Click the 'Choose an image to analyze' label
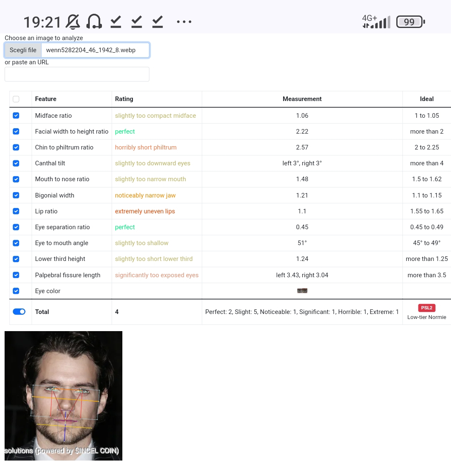This screenshot has height=476, width=451. click(x=44, y=38)
